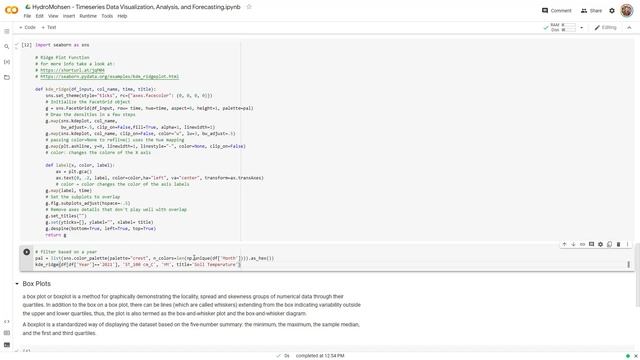The height and width of the screenshot is (360, 640).
Task: Open more cell actions menu
Action: coord(627,244)
